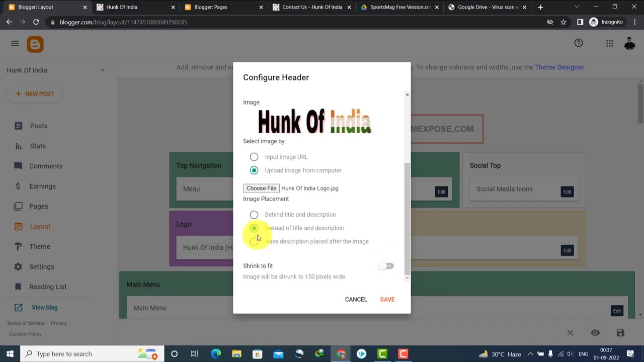The width and height of the screenshot is (644, 362).
Task: Open the weather 30°C Haze widget
Action: 500,354
